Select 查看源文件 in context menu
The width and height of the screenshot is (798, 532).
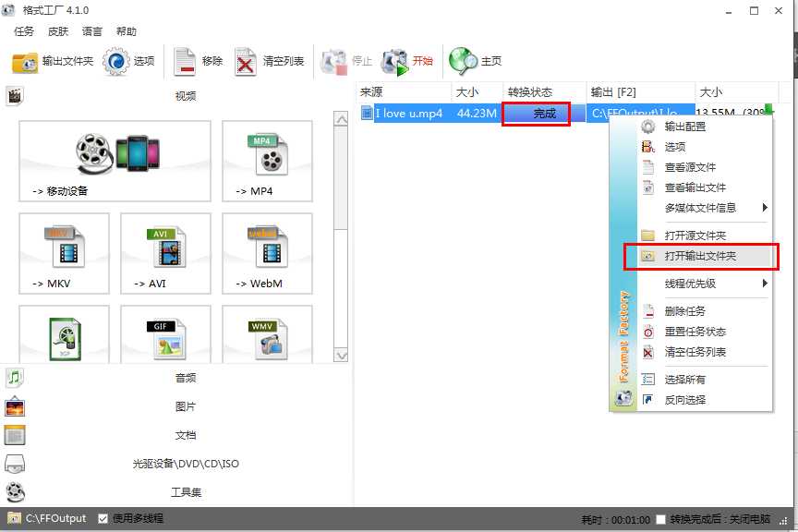705,167
